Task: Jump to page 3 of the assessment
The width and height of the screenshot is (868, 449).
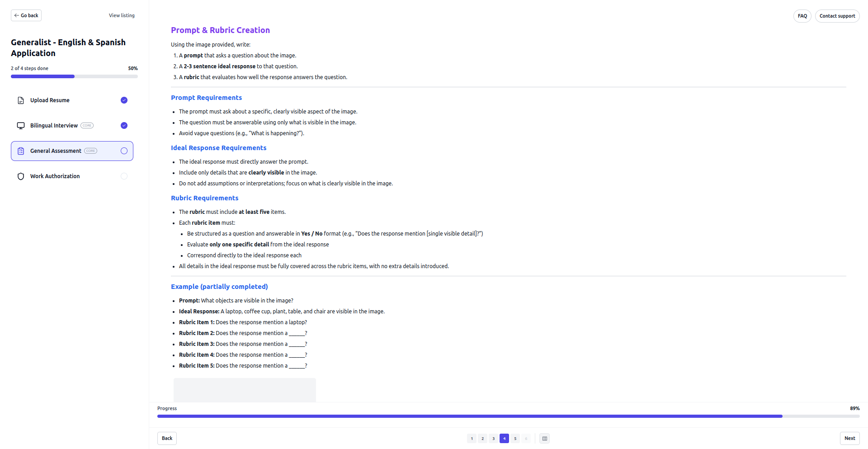Action: coord(493,438)
